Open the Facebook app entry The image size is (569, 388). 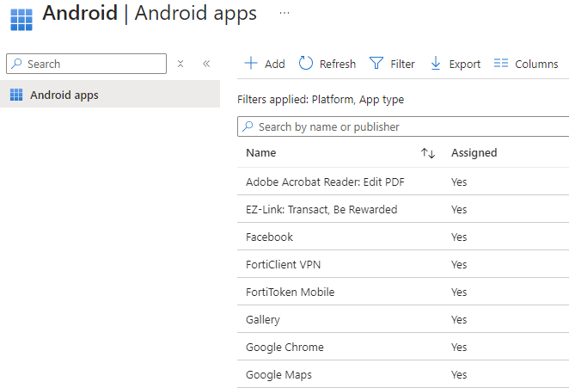[269, 237]
